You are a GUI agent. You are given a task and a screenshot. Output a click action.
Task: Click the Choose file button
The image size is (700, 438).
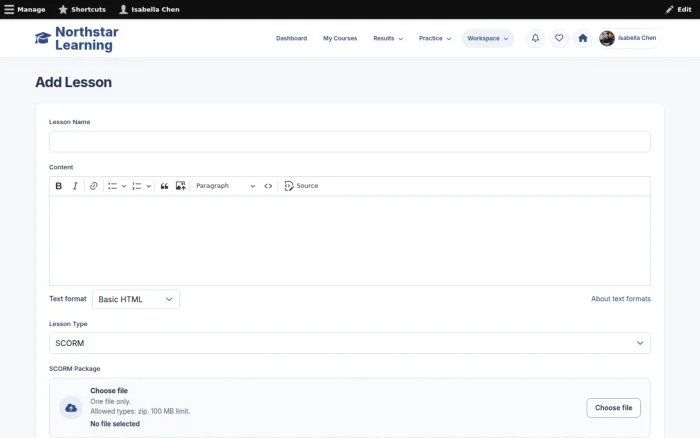click(x=613, y=408)
